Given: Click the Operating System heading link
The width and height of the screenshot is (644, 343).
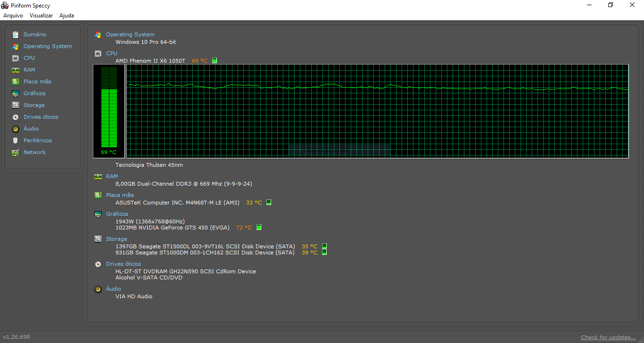Looking at the screenshot, I should 130,34.
